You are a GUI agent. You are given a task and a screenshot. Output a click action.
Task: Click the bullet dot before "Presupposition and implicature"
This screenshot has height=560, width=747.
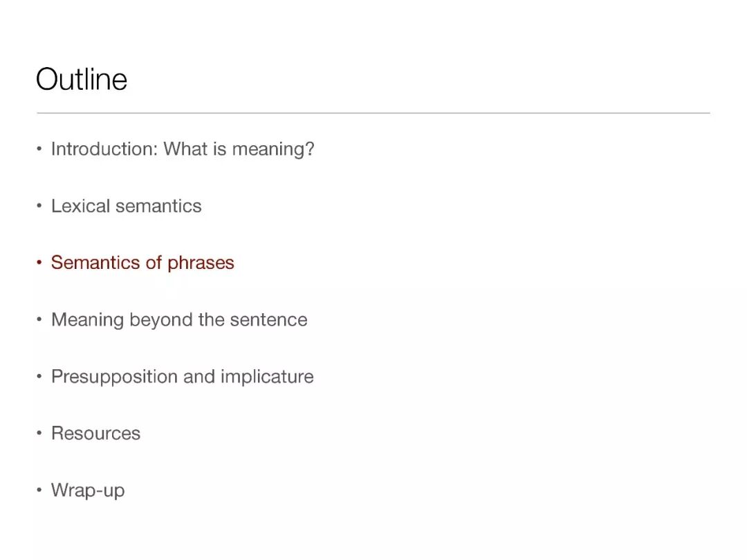tap(39, 377)
